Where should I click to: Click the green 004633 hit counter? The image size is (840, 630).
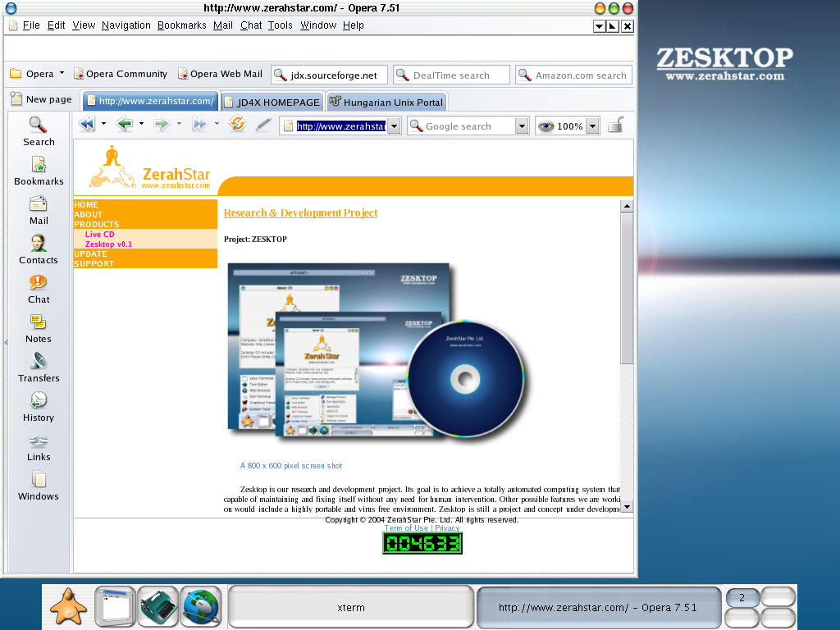[422, 543]
